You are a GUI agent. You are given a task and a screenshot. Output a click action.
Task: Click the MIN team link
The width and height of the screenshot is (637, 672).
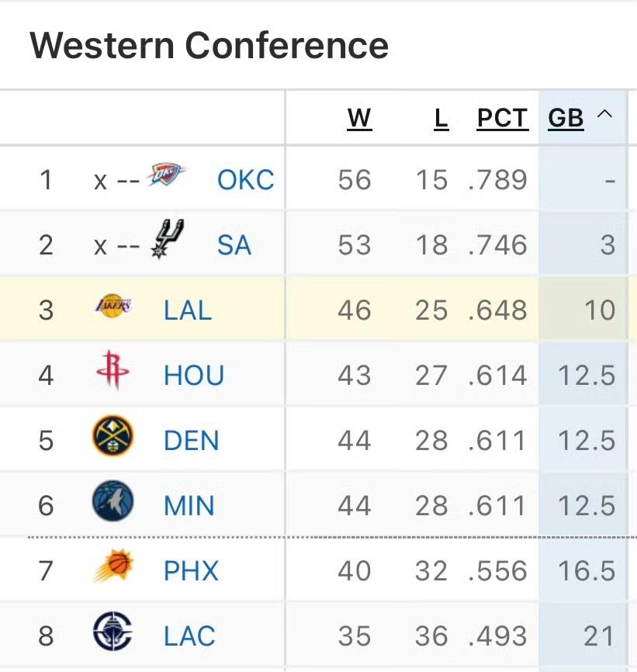click(189, 505)
